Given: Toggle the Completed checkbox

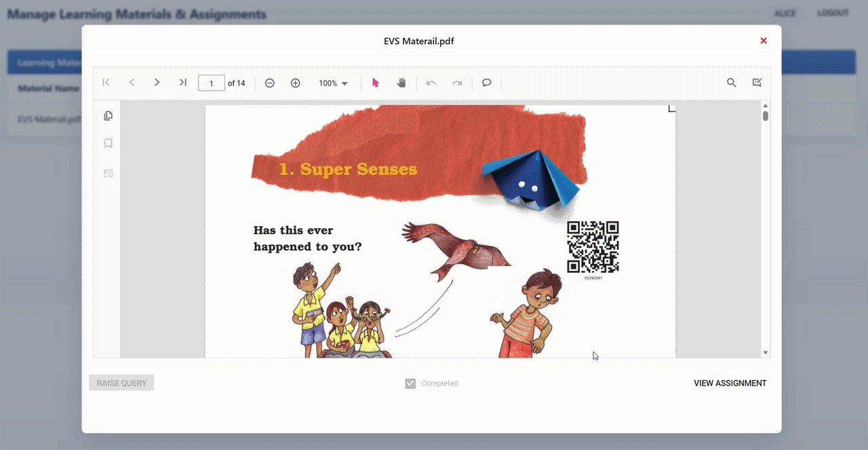Looking at the screenshot, I should [x=410, y=383].
